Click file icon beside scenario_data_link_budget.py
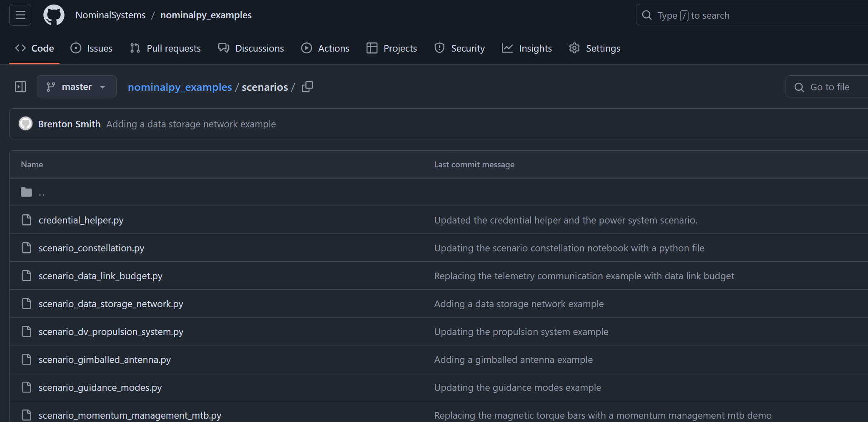The width and height of the screenshot is (868, 422). [27, 276]
